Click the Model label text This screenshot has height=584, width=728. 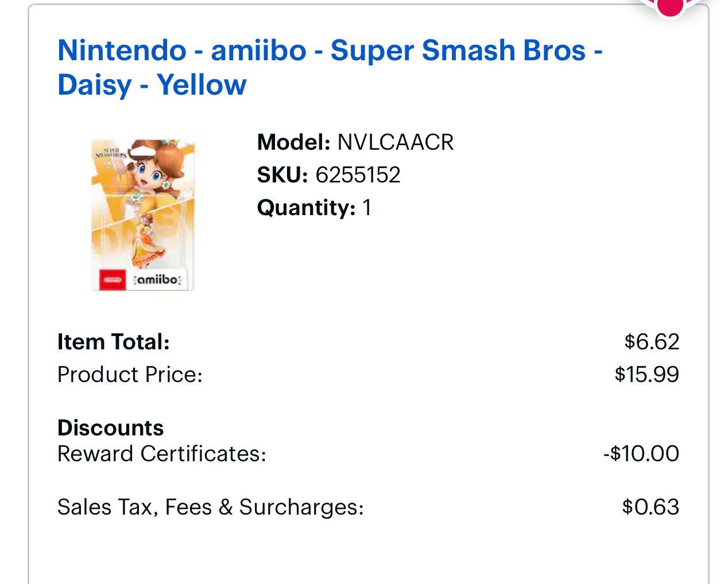[293, 142]
